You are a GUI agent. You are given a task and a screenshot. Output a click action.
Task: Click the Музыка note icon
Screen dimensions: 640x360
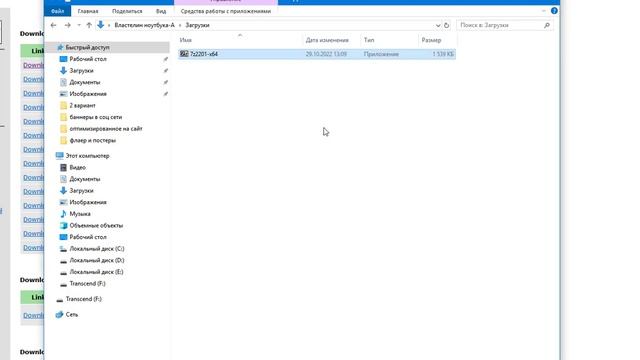pyautogui.click(x=63, y=214)
